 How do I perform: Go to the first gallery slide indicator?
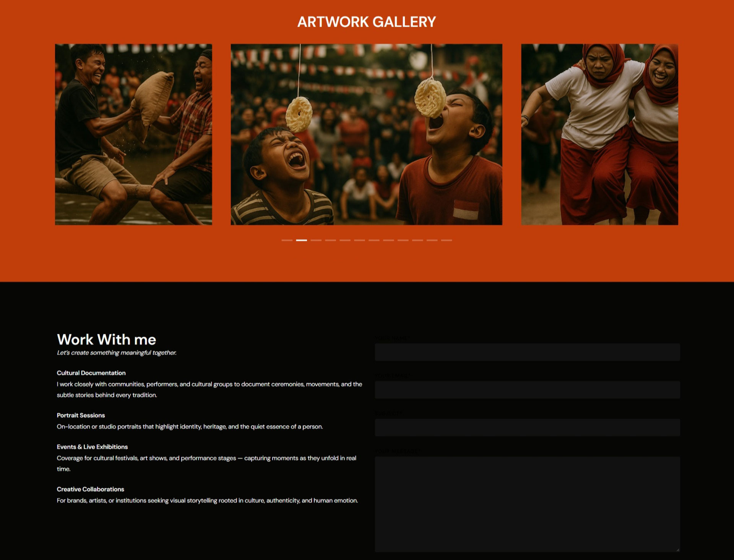coord(287,240)
